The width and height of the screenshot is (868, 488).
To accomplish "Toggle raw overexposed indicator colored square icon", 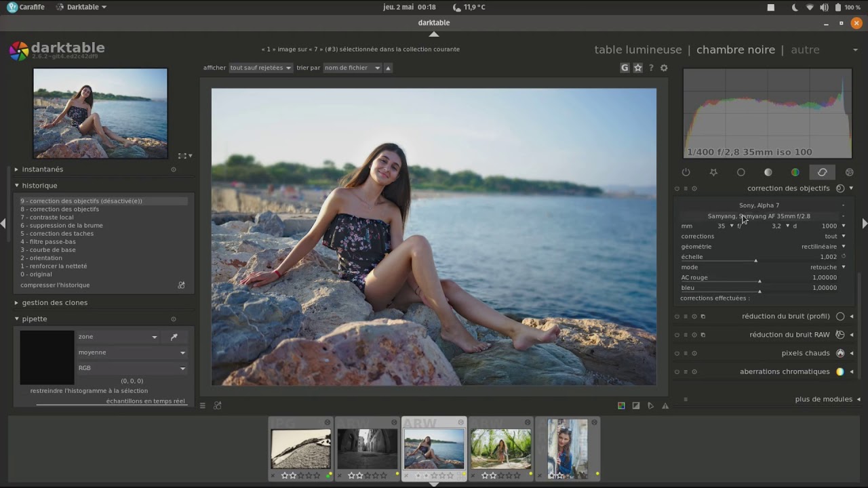I will click(621, 405).
